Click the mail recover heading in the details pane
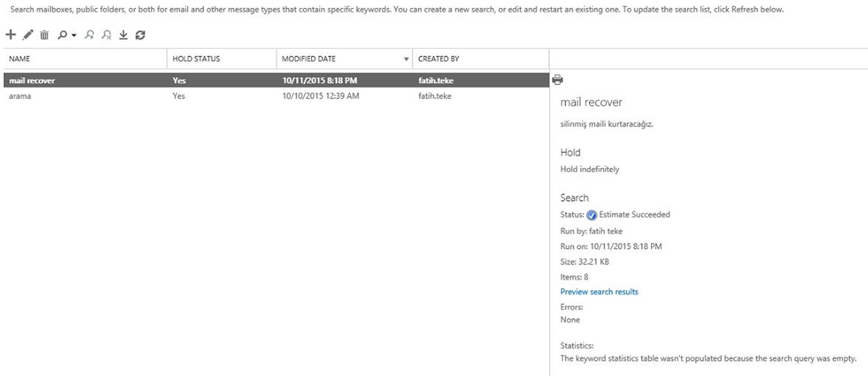This screenshot has width=868, height=376. (591, 103)
